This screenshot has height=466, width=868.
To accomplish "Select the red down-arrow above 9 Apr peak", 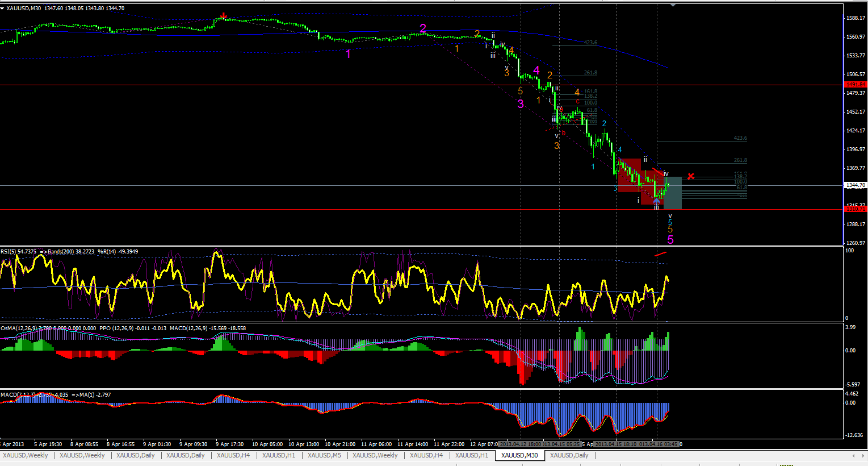I will 224,16.
